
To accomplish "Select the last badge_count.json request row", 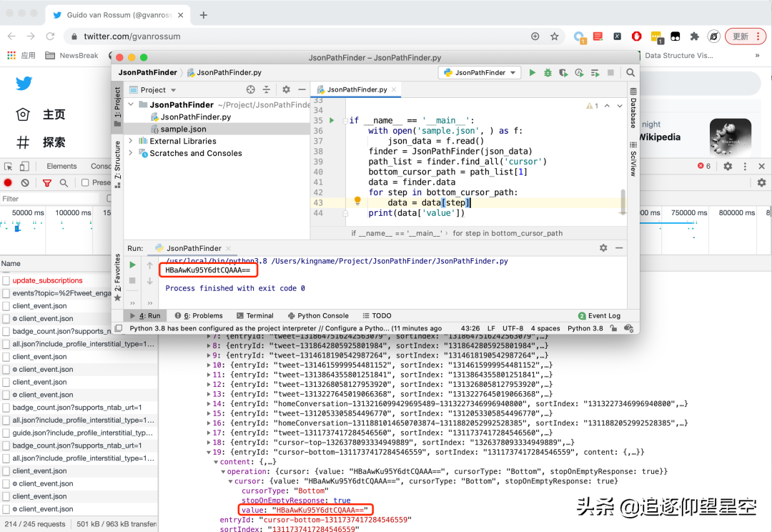I will [x=79, y=445].
